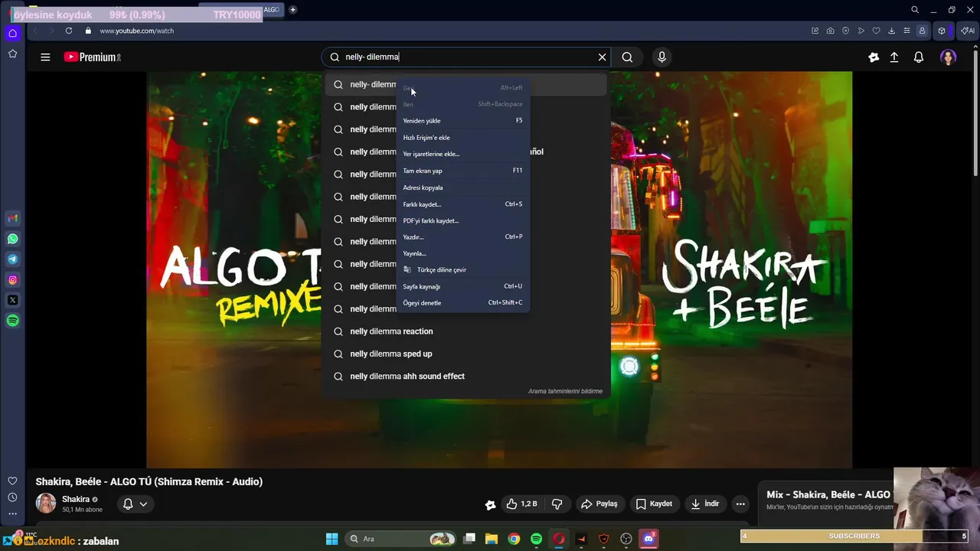The image size is (980, 551).
Task: Select Adresi kopyala menu item
Action: pyautogui.click(x=462, y=187)
